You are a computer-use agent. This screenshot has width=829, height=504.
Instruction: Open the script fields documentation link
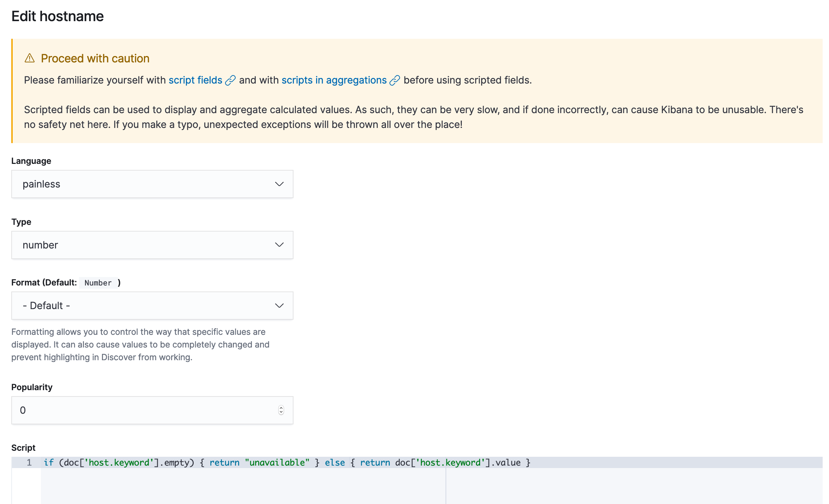(x=195, y=80)
